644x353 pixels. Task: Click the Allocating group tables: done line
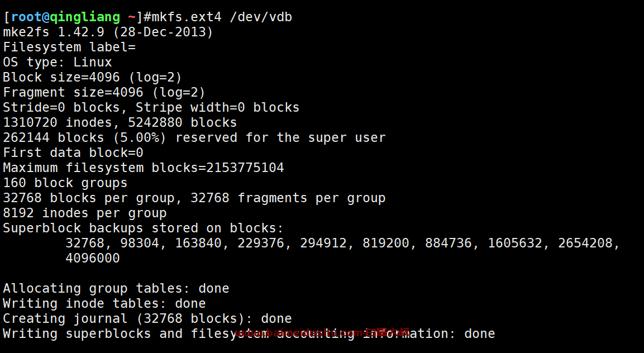[x=116, y=288]
